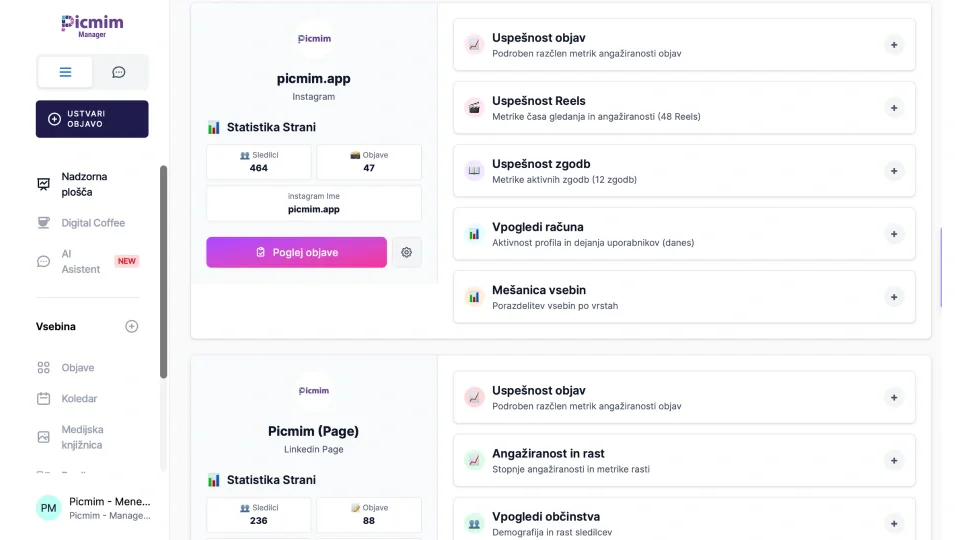Switch to the chat bubble view

coord(119,72)
